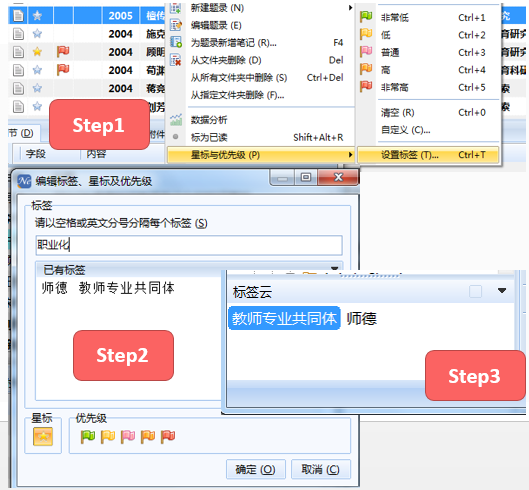
Task: Select 教师专业共同体 tag in 标签云
Action: point(284,318)
